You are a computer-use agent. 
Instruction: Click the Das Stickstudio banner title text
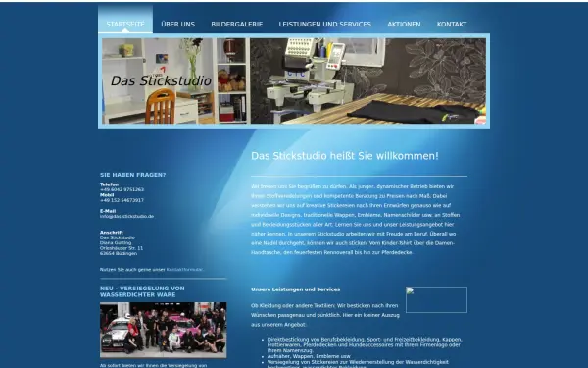click(161, 80)
